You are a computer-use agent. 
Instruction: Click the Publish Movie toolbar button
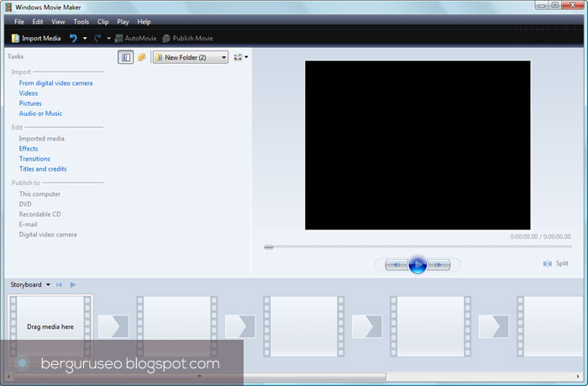pos(187,39)
